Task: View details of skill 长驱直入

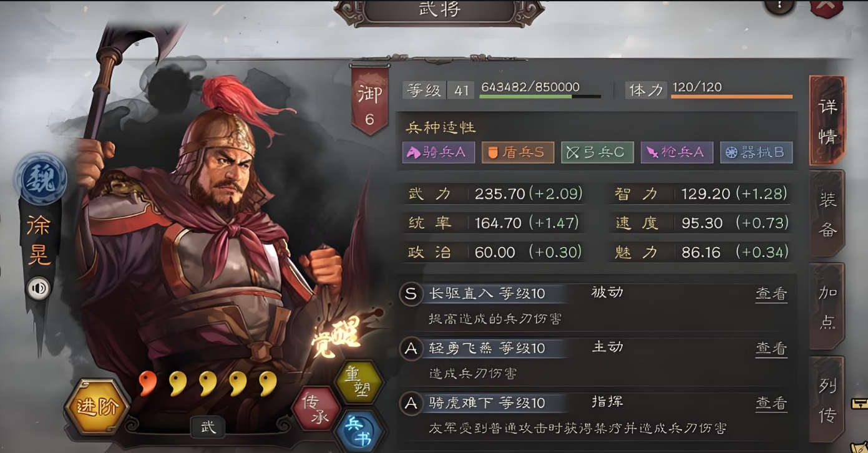Action: pyautogui.click(x=771, y=294)
